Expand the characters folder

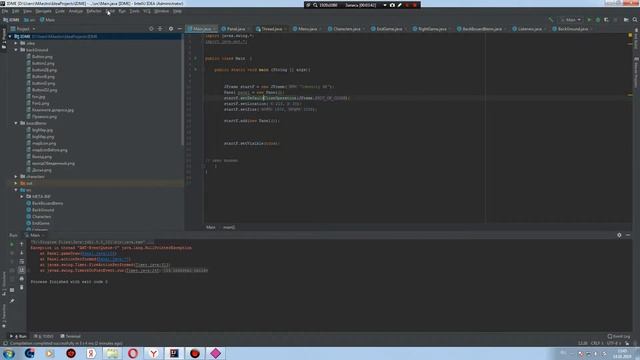(x=16, y=177)
